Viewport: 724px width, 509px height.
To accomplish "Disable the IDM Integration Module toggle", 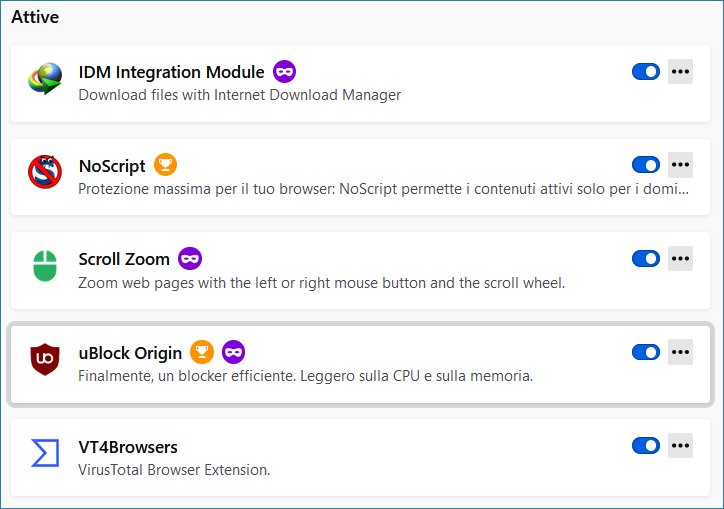I will [x=646, y=72].
